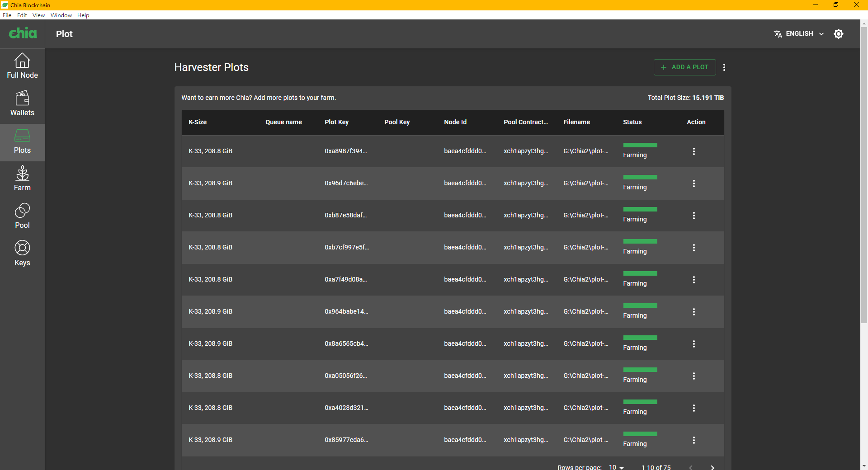Click Total Plot Size 15.191 TiB text
Image resolution: width=868 pixels, height=470 pixels.
point(685,98)
